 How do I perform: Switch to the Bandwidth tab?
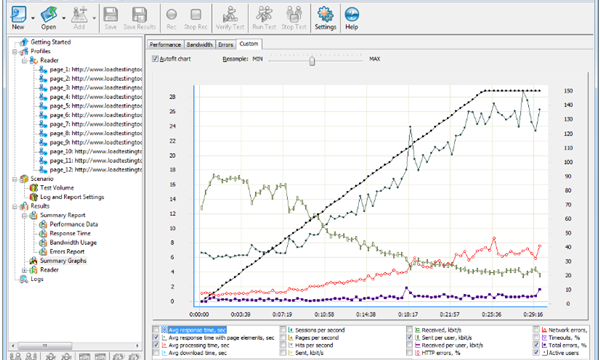199,45
